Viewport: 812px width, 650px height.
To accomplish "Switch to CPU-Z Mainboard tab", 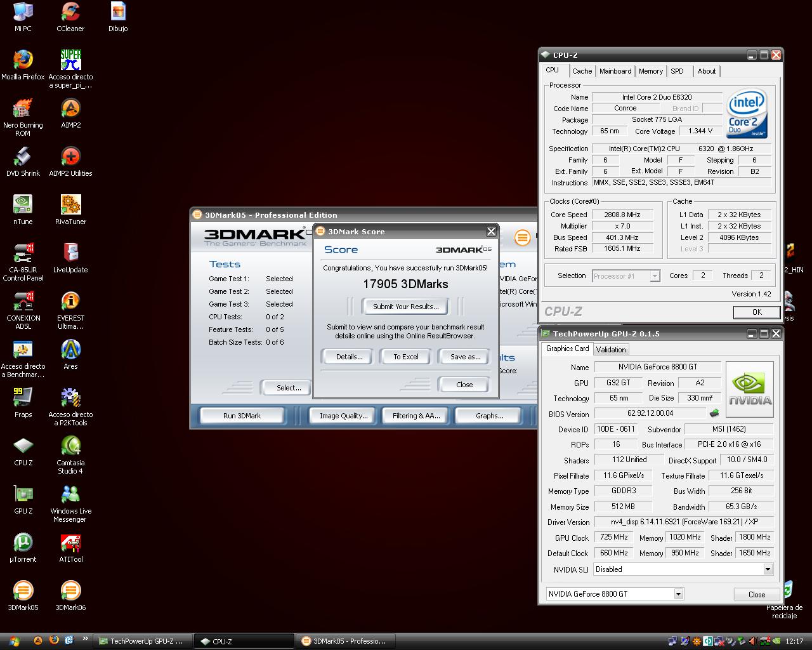I will pyautogui.click(x=615, y=71).
